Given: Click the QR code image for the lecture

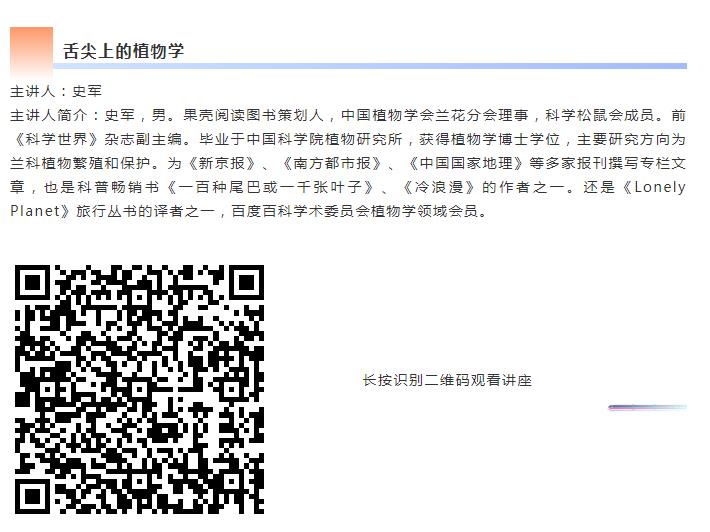Looking at the screenshot, I should pyautogui.click(x=139, y=389).
